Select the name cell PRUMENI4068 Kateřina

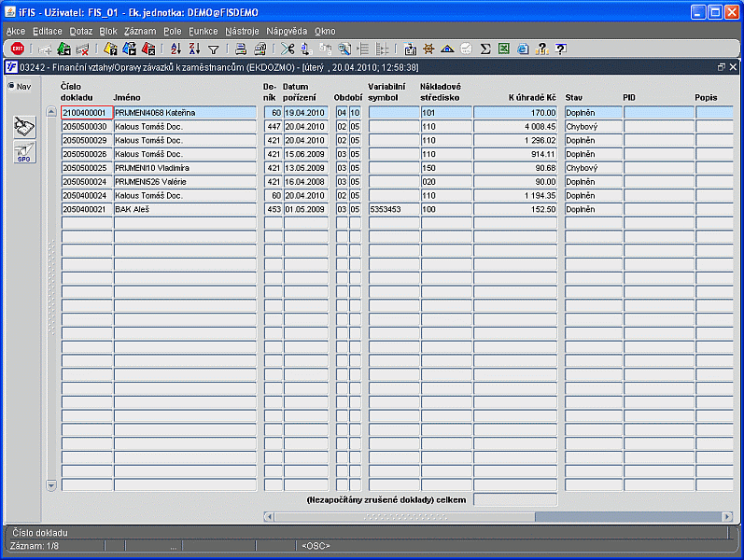coord(185,113)
